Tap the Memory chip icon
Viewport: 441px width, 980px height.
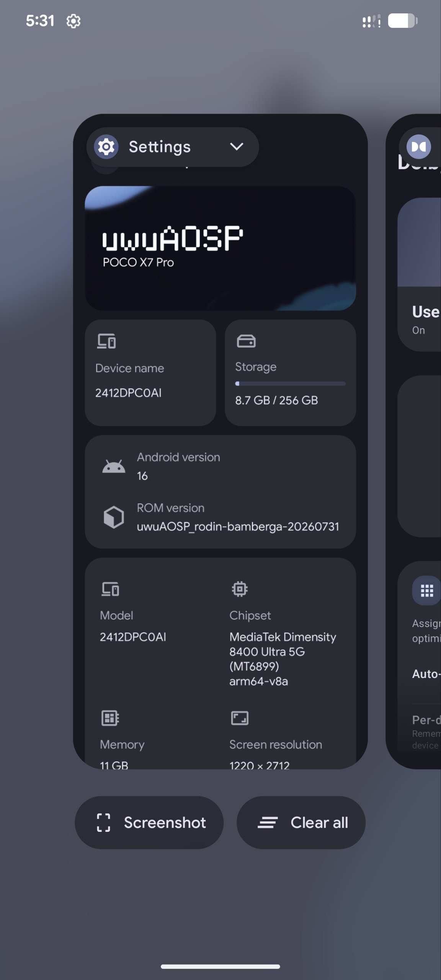pyautogui.click(x=110, y=718)
